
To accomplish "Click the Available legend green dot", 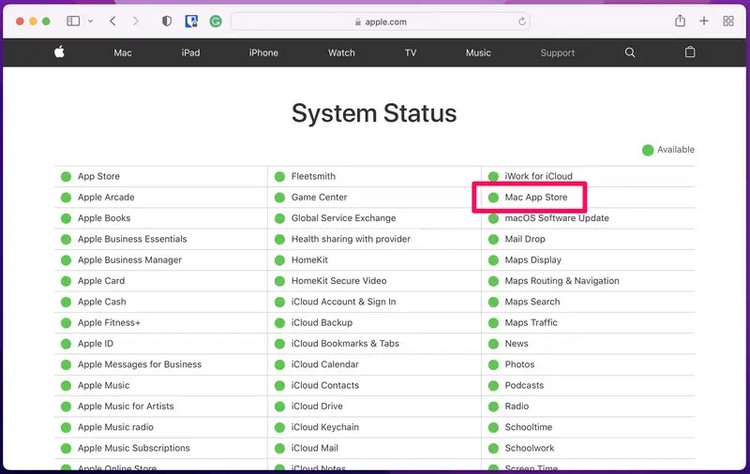I will [648, 150].
